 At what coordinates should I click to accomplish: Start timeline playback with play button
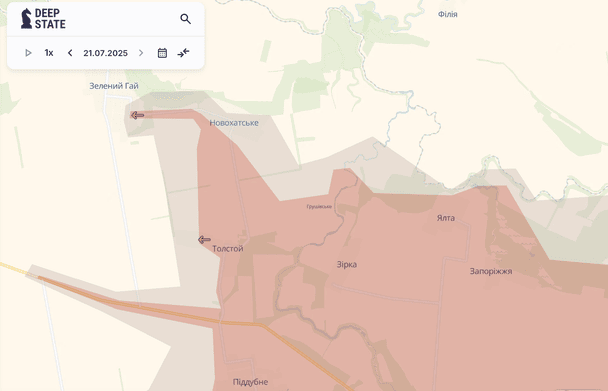pos(28,53)
